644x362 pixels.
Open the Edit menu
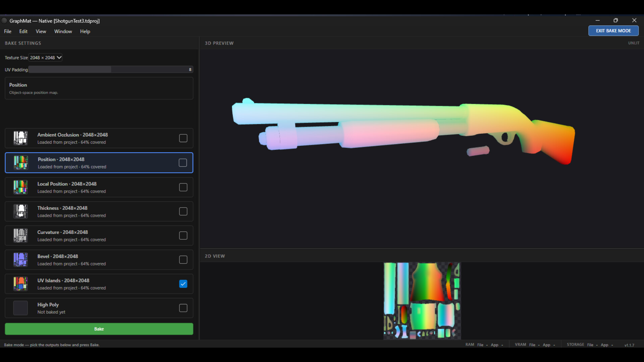(23, 31)
